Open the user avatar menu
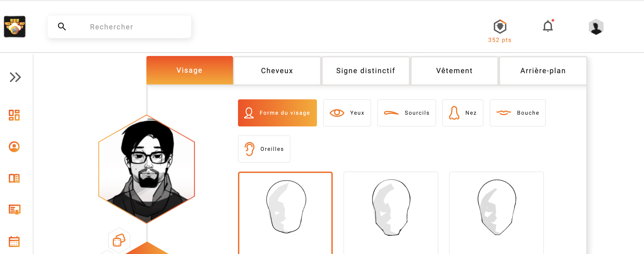Image resolution: width=644 pixels, height=254 pixels. (596, 27)
